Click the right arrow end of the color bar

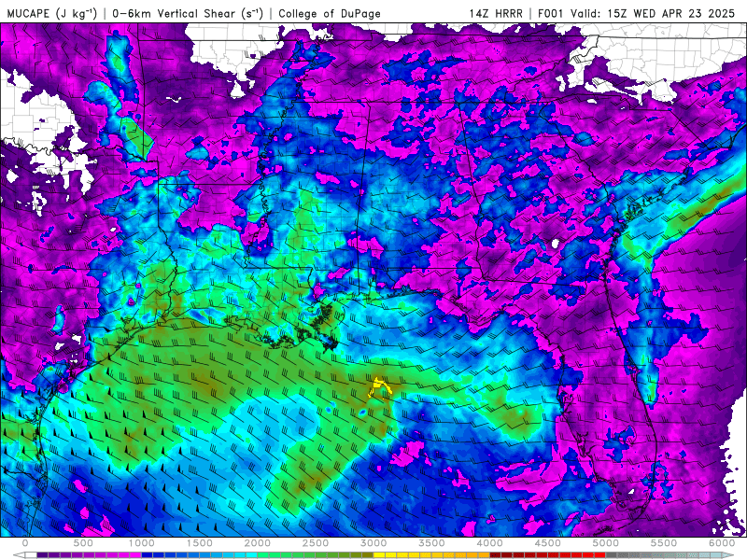729,555
